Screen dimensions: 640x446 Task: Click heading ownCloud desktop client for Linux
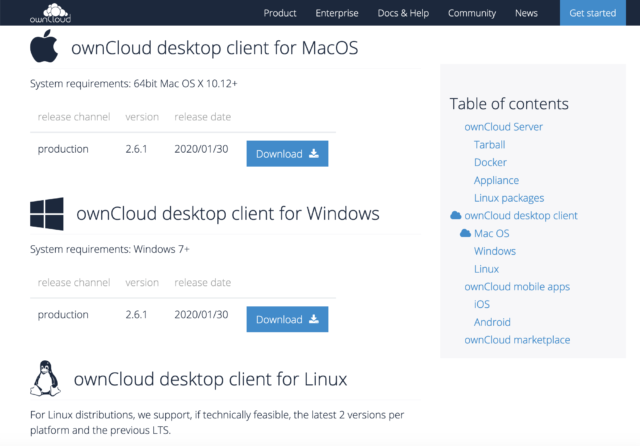[210, 379]
